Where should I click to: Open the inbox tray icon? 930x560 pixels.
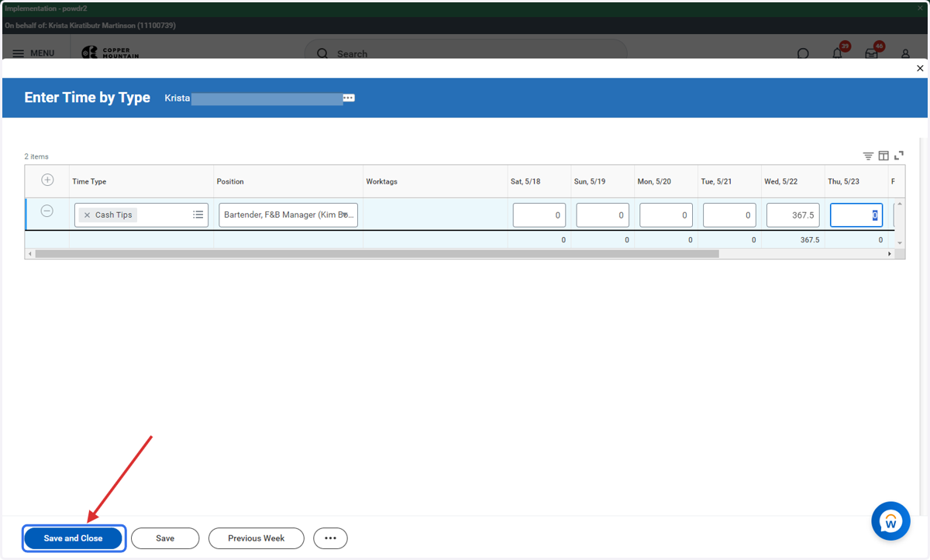[x=871, y=53]
